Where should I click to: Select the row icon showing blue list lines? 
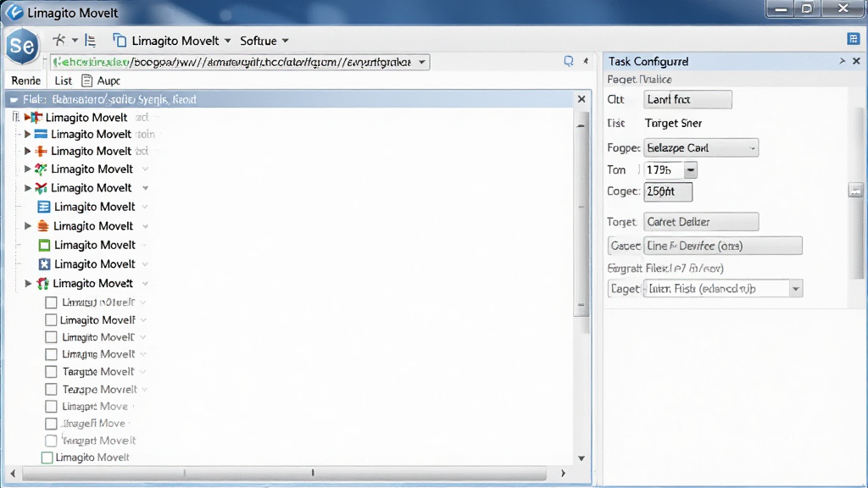[x=43, y=207]
